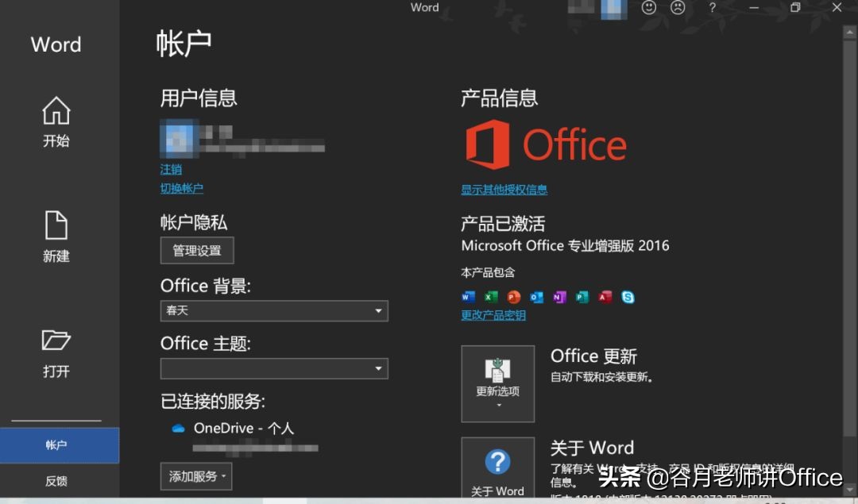Click the 管理设置 button

tap(197, 250)
